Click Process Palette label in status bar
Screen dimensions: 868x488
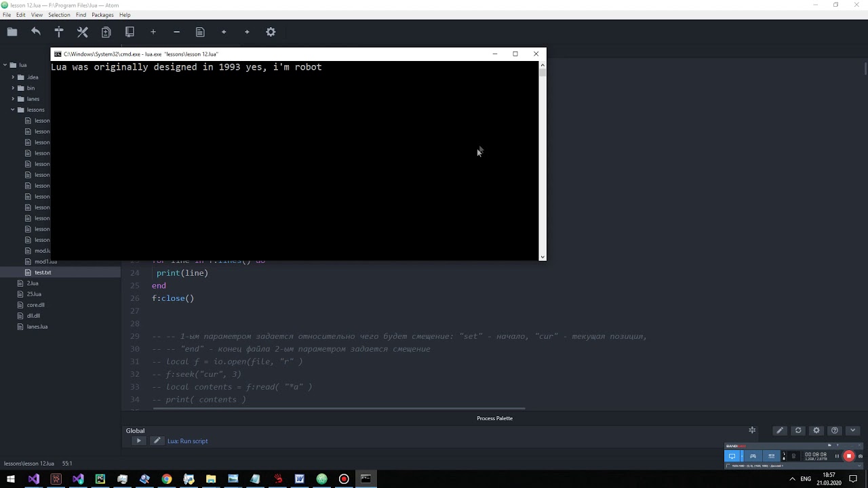coord(494,418)
